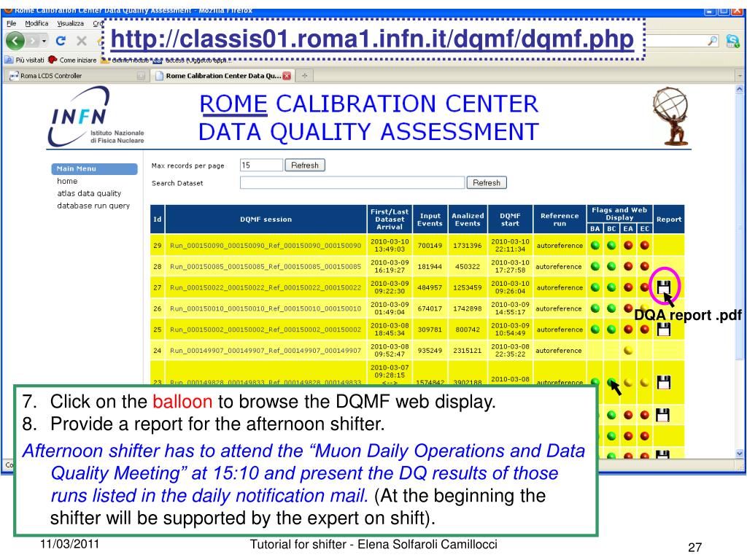747x560 pixels.
Task: Click the EC red balloon for session 25
Action: pyautogui.click(x=645, y=330)
